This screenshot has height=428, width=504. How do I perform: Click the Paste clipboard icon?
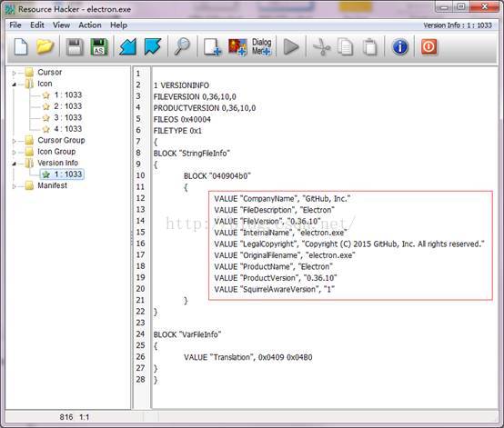[x=369, y=47]
